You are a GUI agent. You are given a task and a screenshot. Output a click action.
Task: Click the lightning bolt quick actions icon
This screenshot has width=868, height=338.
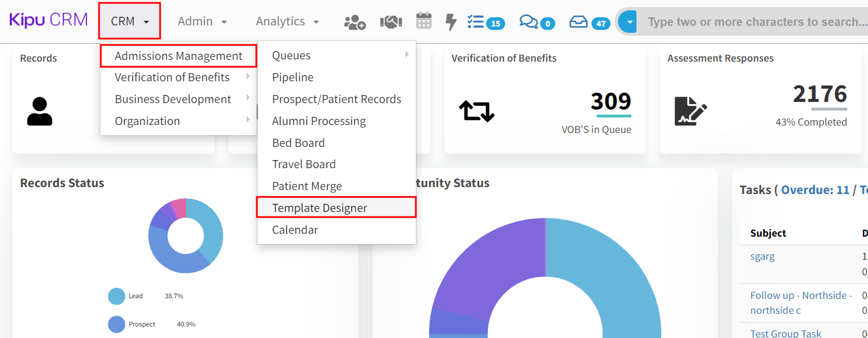(x=452, y=22)
